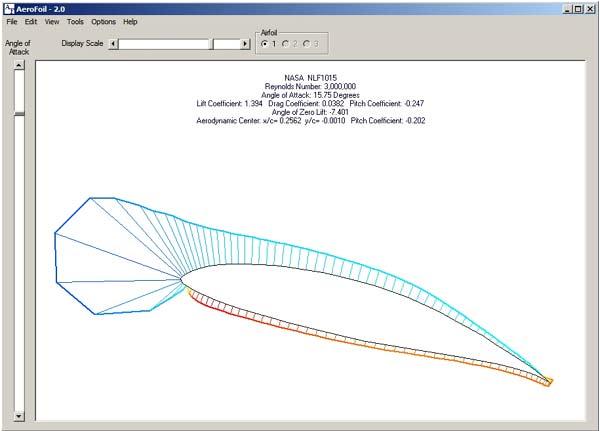The height and width of the screenshot is (431, 600).
Task: Select Airfoil 3 radio button
Action: 306,44
